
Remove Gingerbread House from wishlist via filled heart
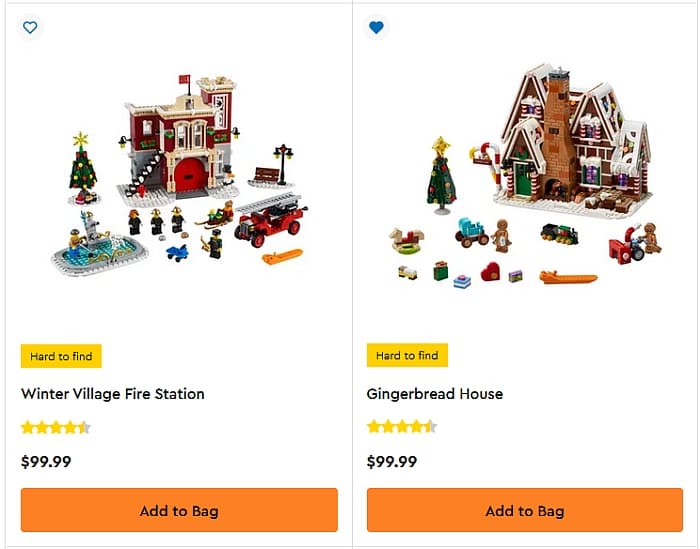click(376, 28)
